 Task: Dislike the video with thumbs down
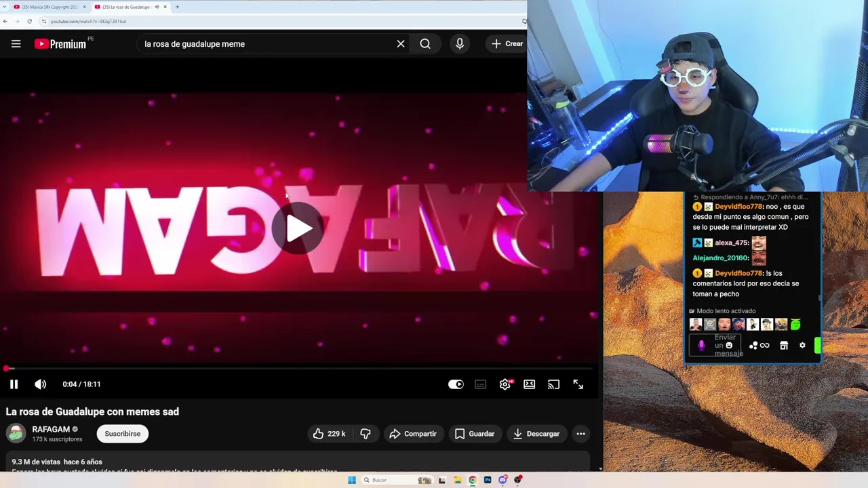coord(366,434)
